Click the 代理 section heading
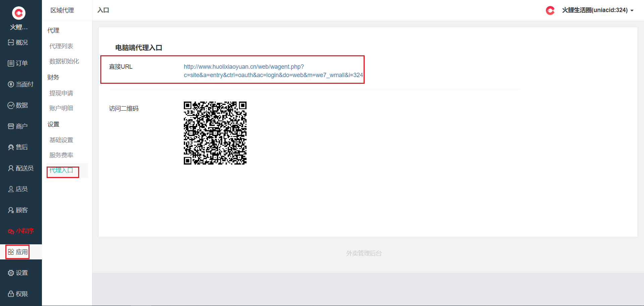 53,30
